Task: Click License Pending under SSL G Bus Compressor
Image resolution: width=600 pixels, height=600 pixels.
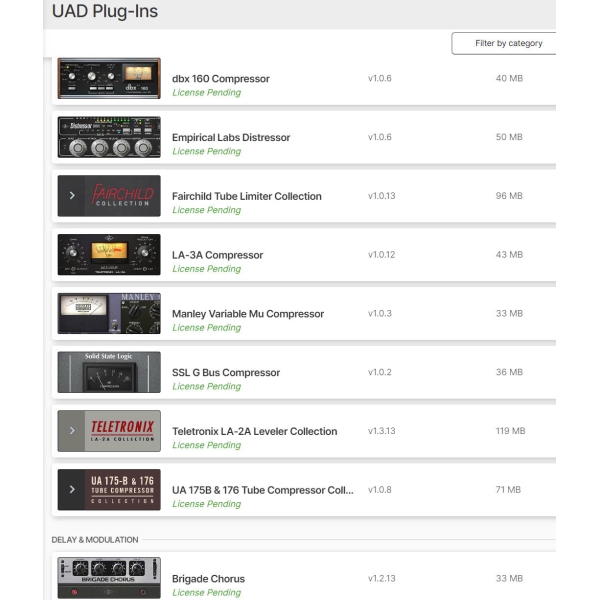Action: point(207,386)
